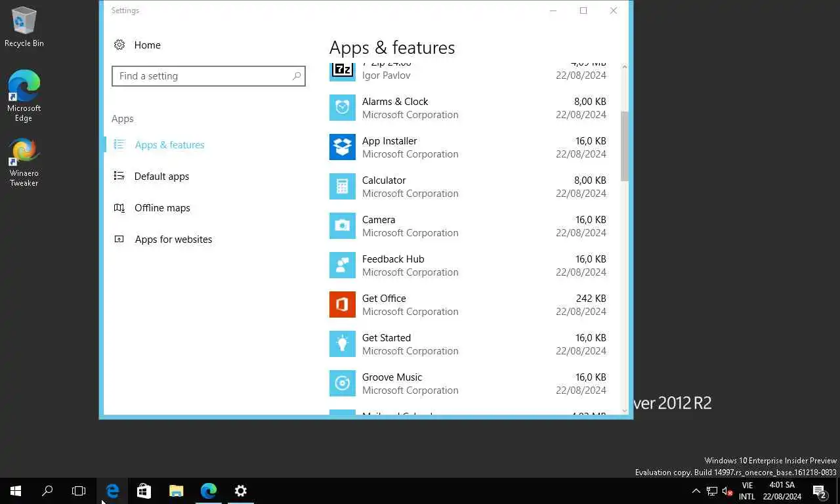Image resolution: width=840 pixels, height=504 pixels.
Task: Select Apps for websites in sidebar
Action: (x=173, y=239)
